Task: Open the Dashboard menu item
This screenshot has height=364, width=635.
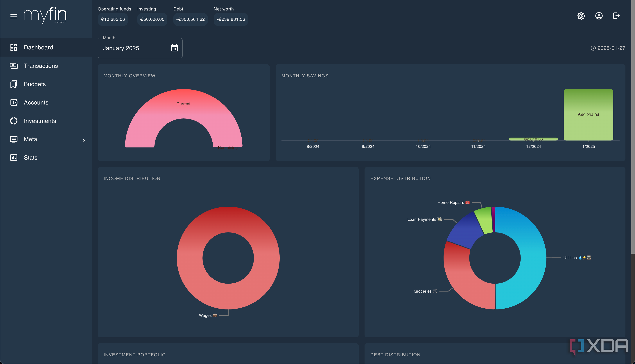Action: tap(46, 47)
